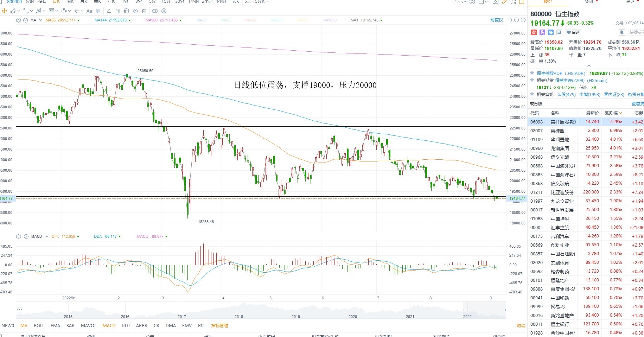Open MA55 line options dropdown

coord(78,20)
